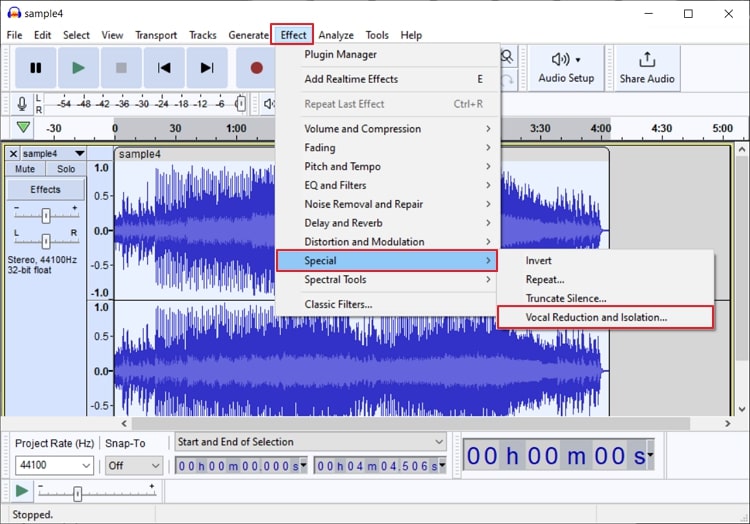Open the Snap-To Off dropdown
Image resolution: width=750 pixels, height=524 pixels.
point(133,465)
